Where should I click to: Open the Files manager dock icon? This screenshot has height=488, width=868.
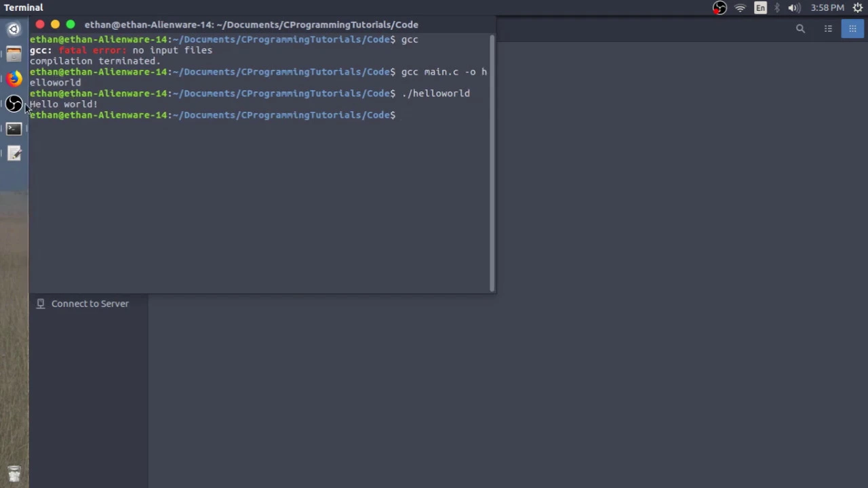coord(14,54)
